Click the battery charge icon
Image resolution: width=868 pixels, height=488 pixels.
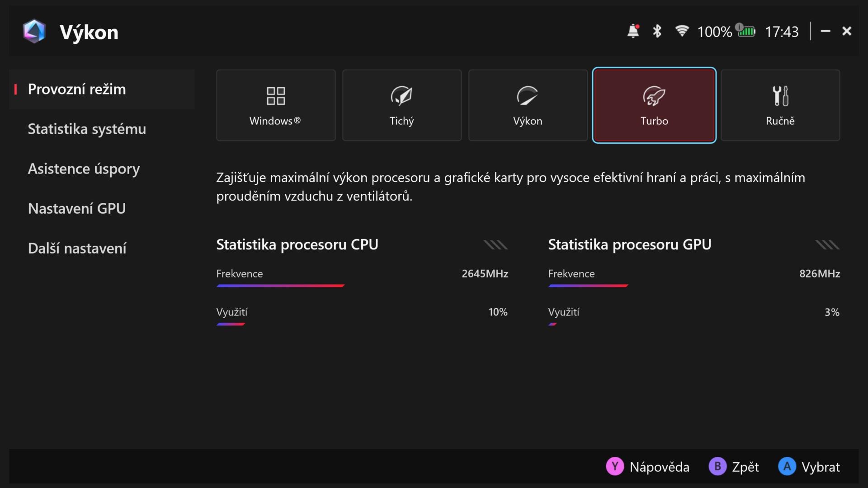click(746, 31)
